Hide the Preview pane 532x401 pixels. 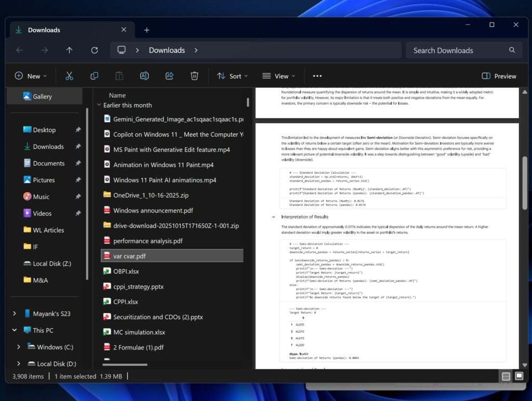(498, 76)
